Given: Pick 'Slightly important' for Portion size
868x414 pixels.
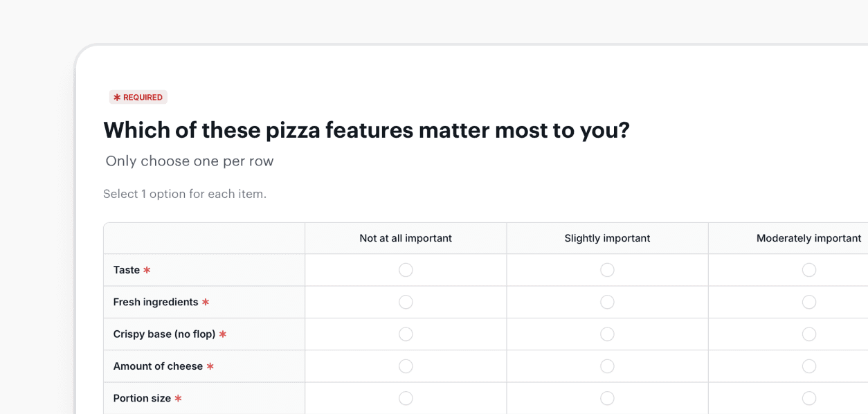Looking at the screenshot, I should click(607, 398).
